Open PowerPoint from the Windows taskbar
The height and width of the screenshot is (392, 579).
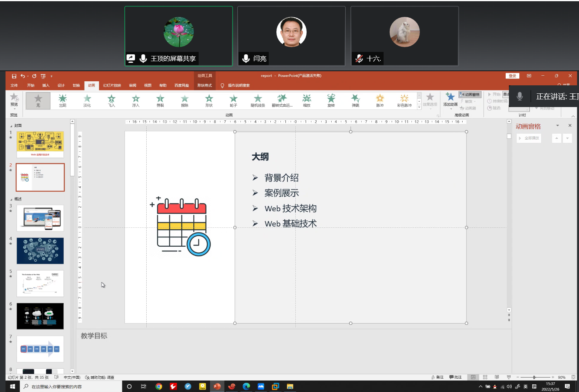click(x=217, y=386)
